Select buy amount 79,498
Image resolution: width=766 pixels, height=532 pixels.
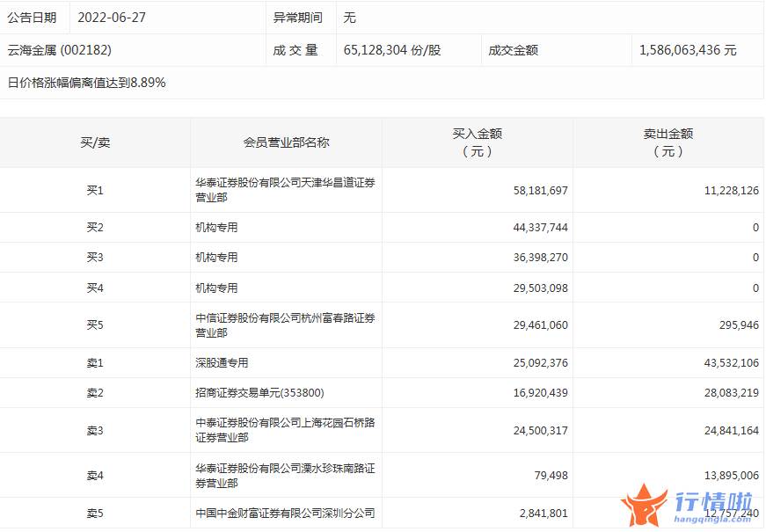pos(551,476)
